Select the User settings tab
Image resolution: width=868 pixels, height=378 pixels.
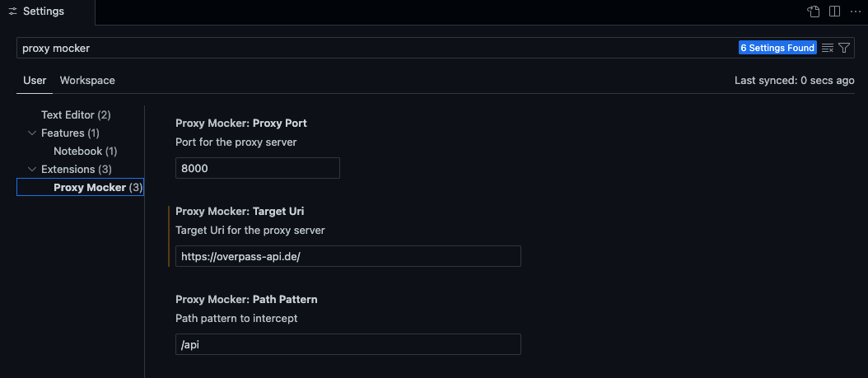[x=35, y=81]
